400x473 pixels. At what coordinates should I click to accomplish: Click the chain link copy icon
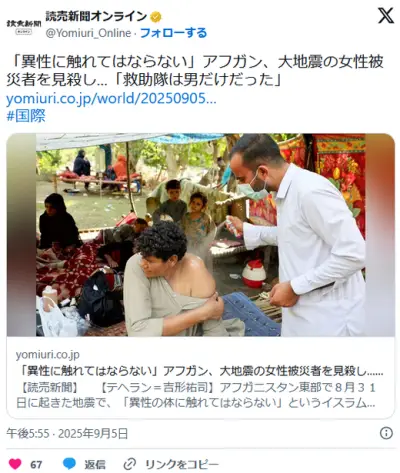coord(129,464)
